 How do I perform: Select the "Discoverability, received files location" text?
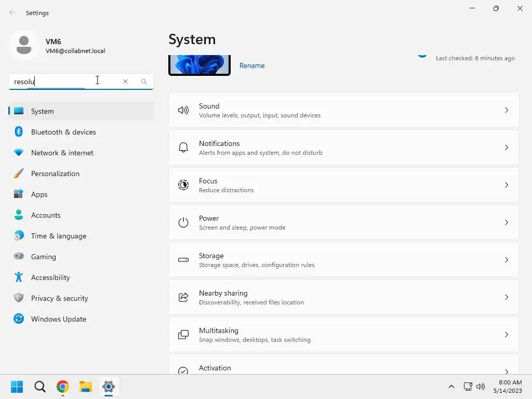coord(251,302)
